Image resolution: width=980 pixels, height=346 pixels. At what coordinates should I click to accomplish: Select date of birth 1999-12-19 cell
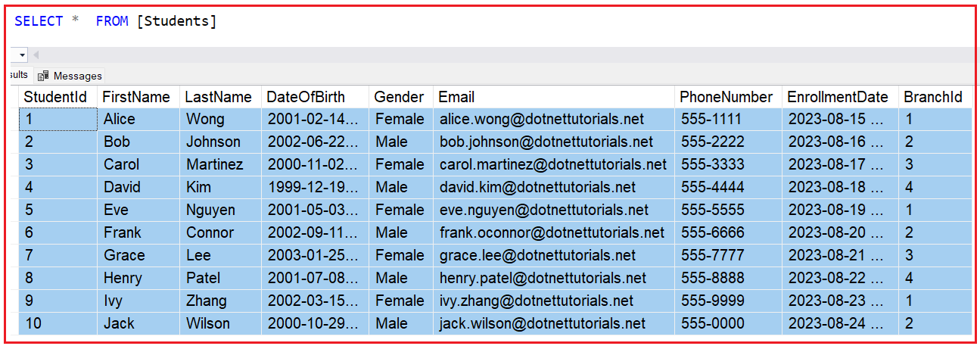315,187
